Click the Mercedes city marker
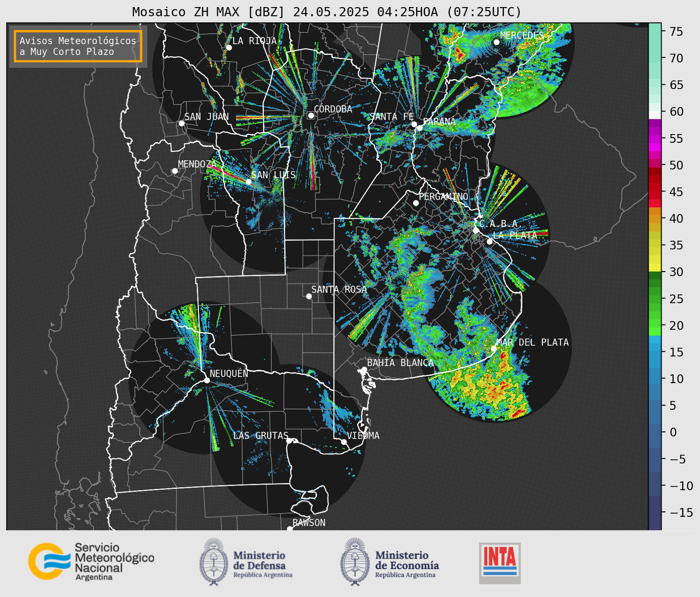 click(x=497, y=42)
